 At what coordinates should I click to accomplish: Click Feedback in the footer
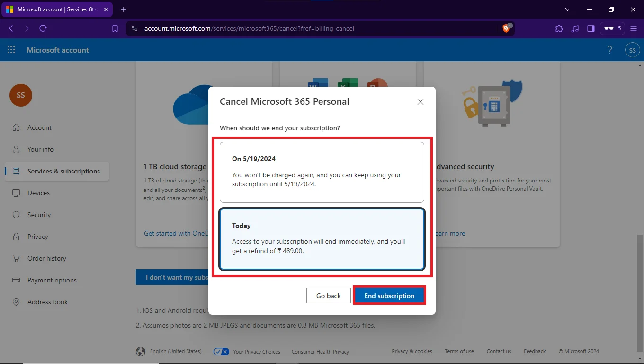click(x=535, y=351)
